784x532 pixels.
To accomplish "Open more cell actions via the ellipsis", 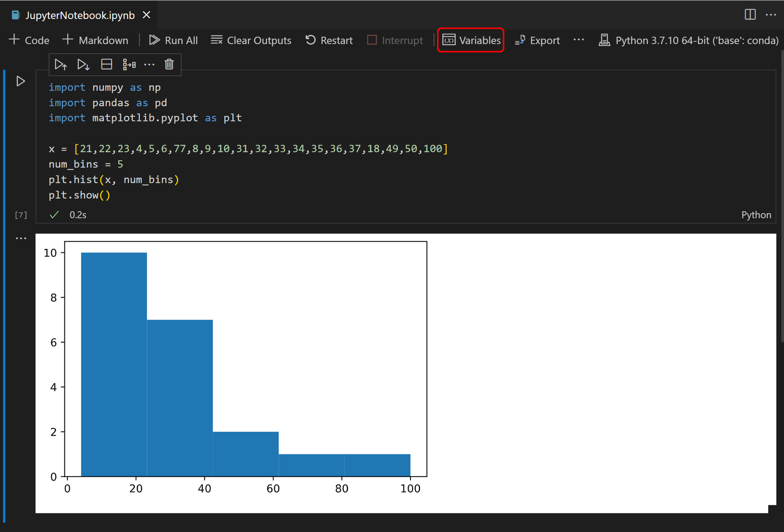I will click(150, 64).
